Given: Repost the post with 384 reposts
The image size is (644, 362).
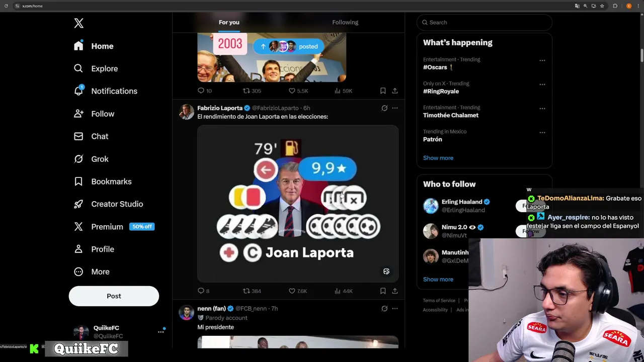Looking at the screenshot, I should pyautogui.click(x=252, y=291).
